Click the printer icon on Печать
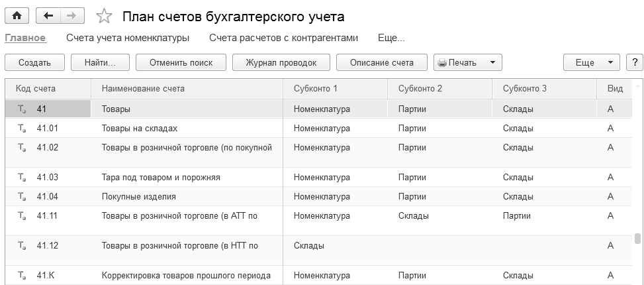The width and height of the screenshot is (644, 285). [441, 63]
